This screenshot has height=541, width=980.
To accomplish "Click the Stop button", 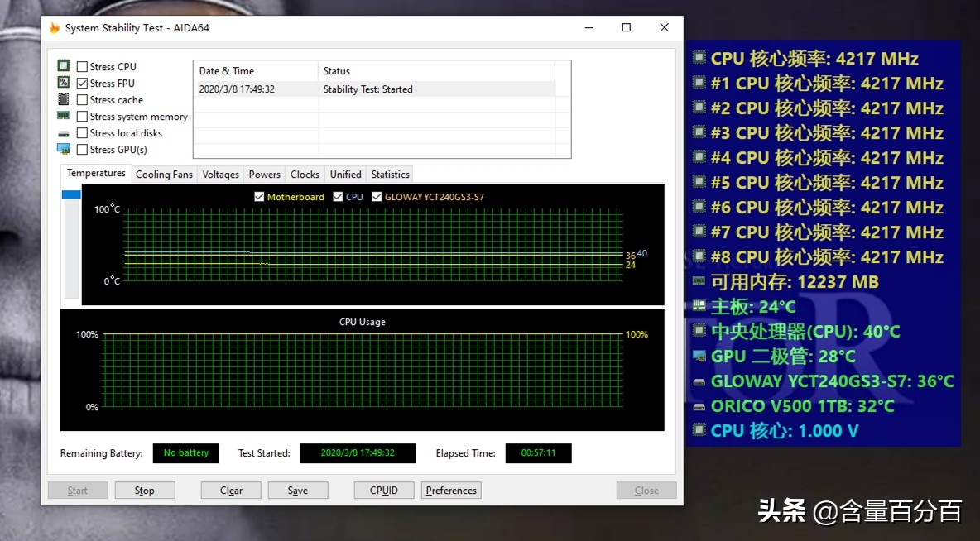I will pos(145,490).
